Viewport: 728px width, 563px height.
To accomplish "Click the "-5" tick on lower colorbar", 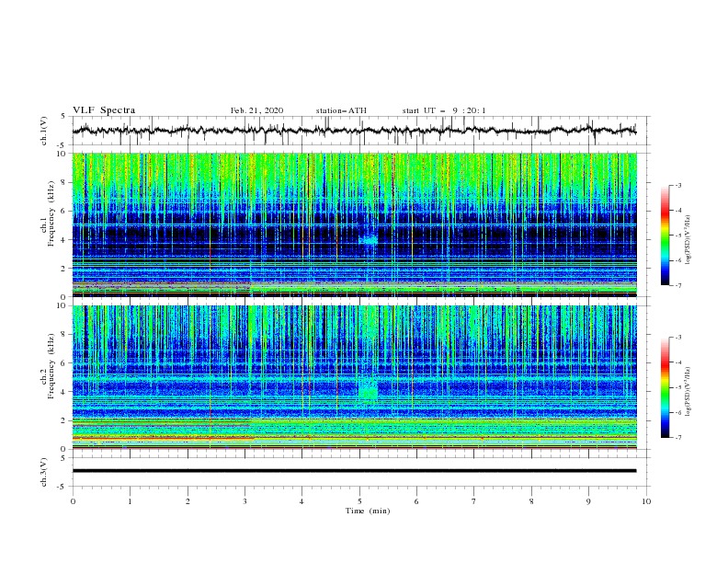I will [677, 387].
